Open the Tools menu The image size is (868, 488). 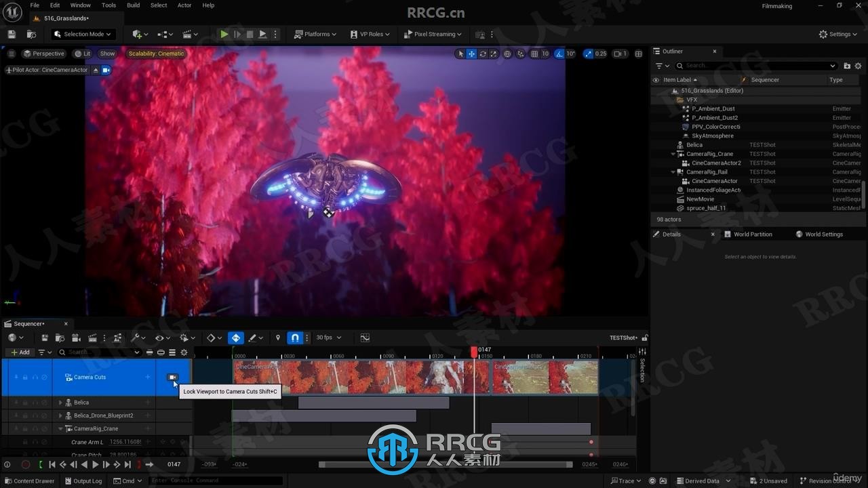(x=108, y=5)
